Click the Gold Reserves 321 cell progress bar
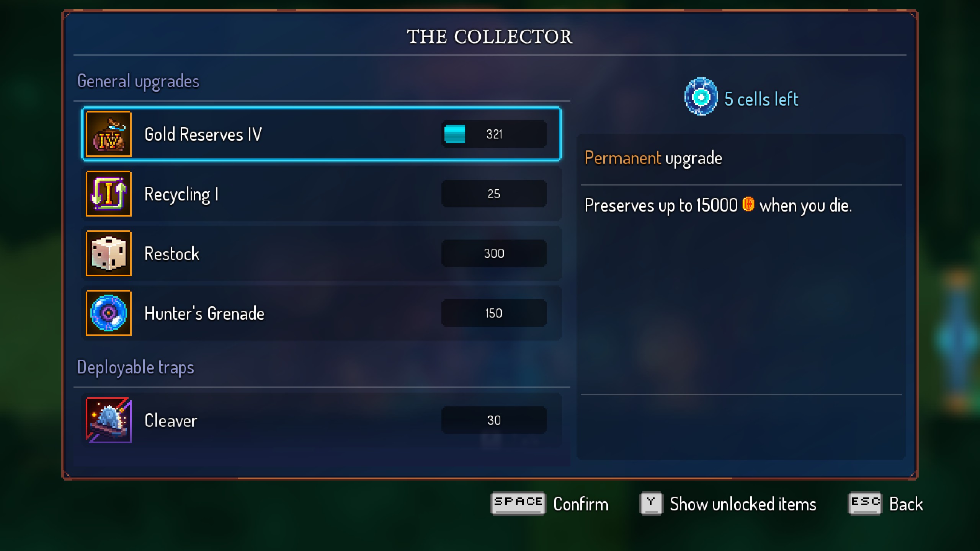The width and height of the screenshot is (980, 551). pyautogui.click(x=494, y=134)
